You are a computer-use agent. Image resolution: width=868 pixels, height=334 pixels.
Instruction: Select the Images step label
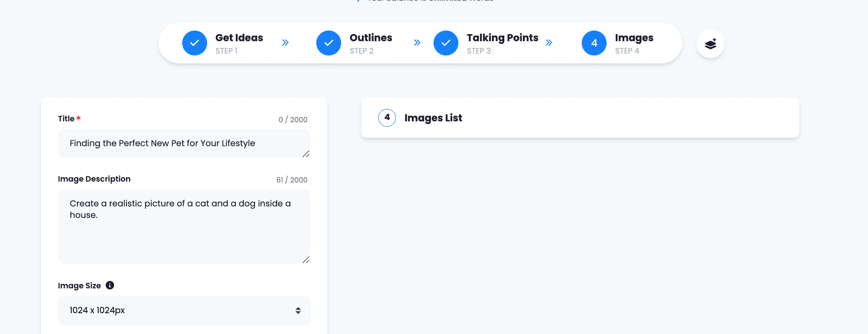pos(634,38)
